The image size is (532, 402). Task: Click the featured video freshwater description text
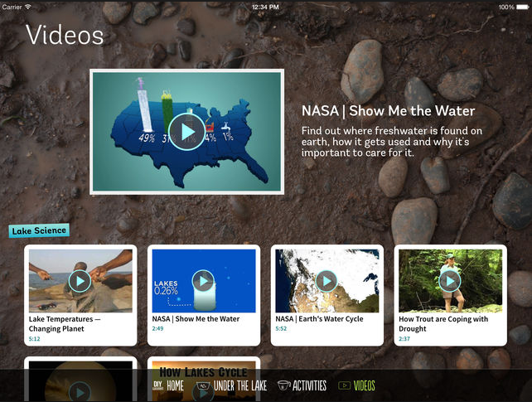391,142
